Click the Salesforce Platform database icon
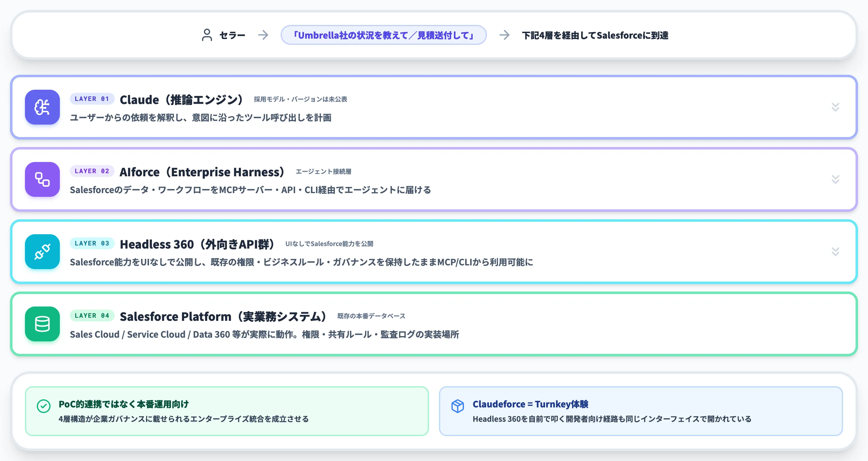 click(42, 324)
